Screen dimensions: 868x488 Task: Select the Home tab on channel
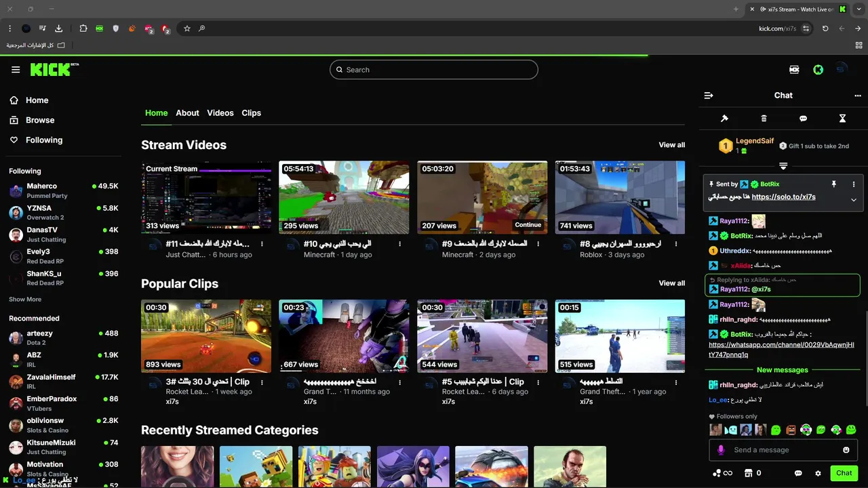[156, 113]
